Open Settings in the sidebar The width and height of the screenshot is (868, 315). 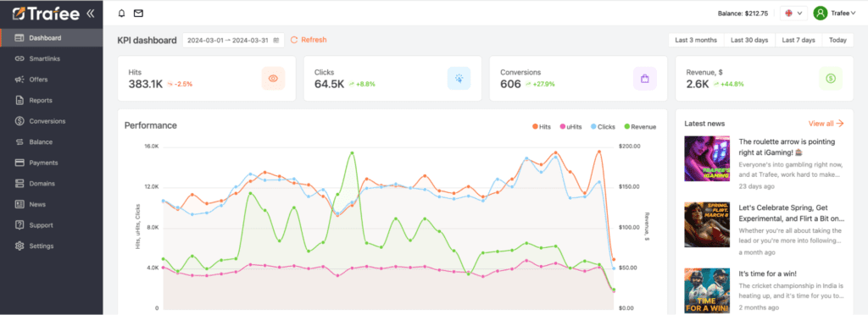[x=52, y=246]
